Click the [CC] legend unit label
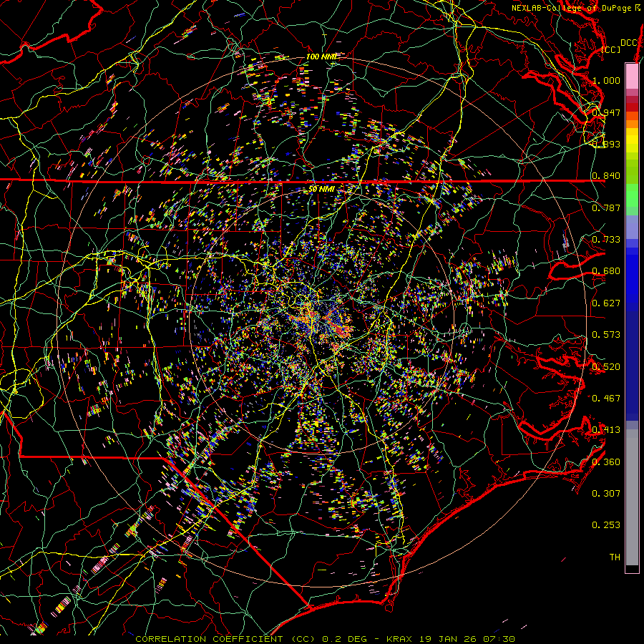644x644 pixels. coord(611,49)
